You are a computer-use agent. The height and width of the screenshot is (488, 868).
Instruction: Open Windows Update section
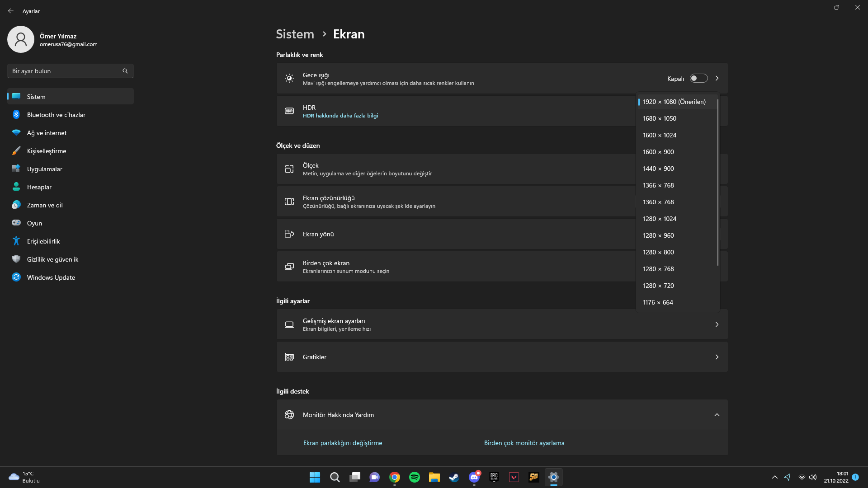(x=51, y=277)
